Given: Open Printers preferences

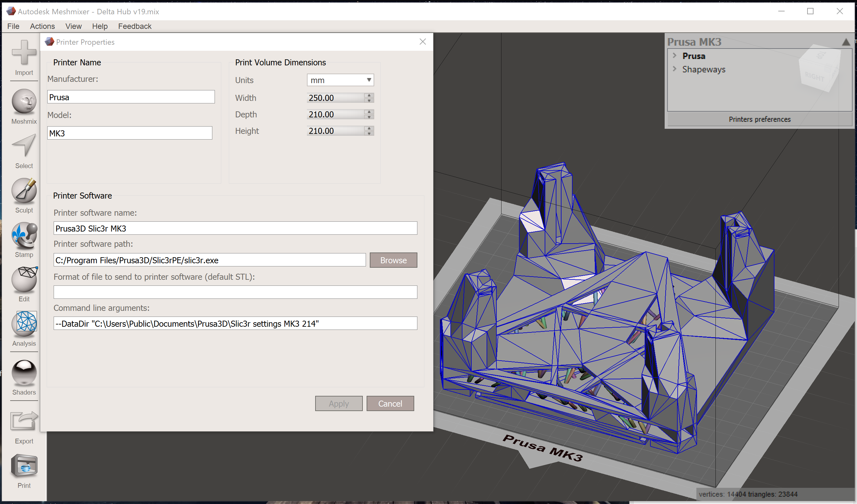Looking at the screenshot, I should tap(759, 119).
